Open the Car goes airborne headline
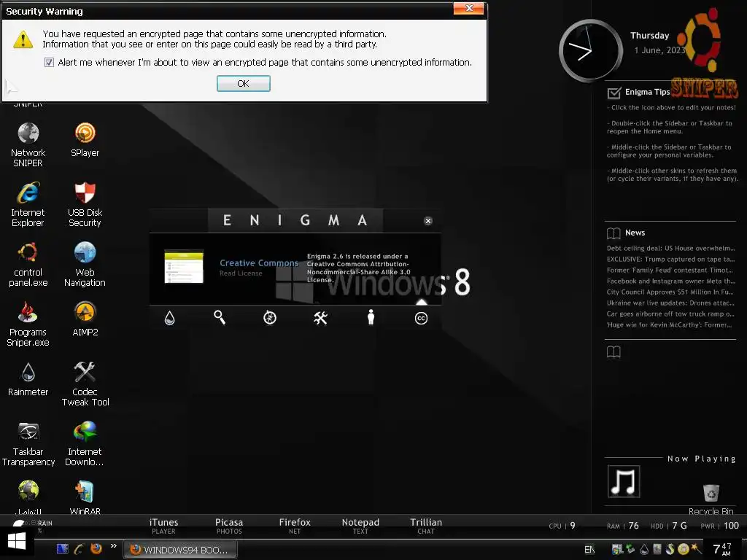This screenshot has width=747, height=560. pyautogui.click(x=671, y=314)
